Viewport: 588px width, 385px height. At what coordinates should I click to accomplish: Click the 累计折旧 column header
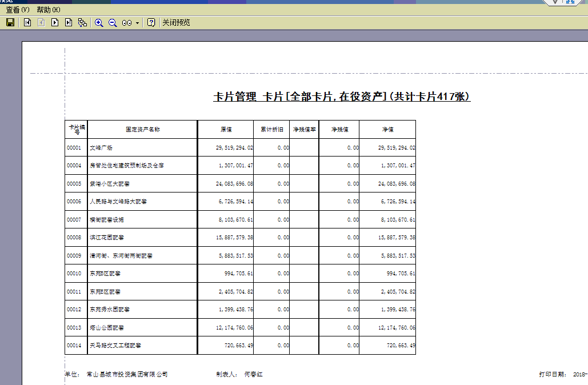coord(272,129)
